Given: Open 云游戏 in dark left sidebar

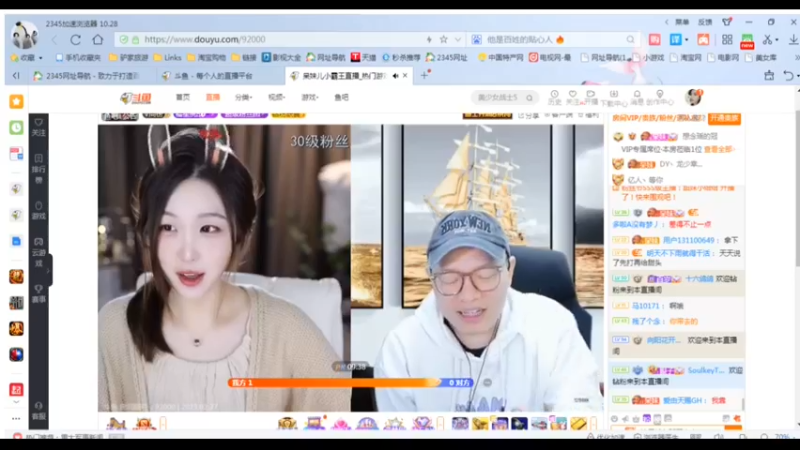Looking at the screenshot, I should coord(39,252).
